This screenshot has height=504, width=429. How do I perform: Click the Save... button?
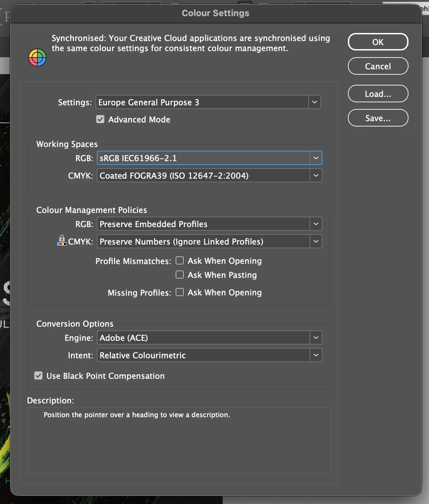click(378, 118)
